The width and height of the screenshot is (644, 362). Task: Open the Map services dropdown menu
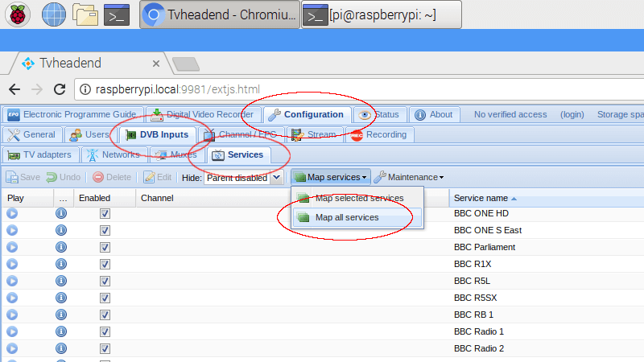pos(331,177)
